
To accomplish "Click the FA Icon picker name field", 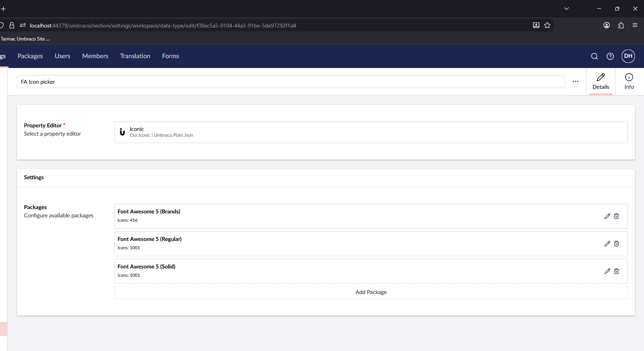I will 291,82.
